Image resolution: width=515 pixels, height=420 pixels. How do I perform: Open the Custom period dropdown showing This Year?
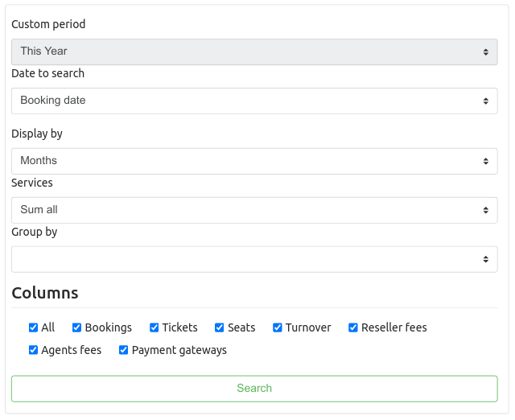click(254, 51)
